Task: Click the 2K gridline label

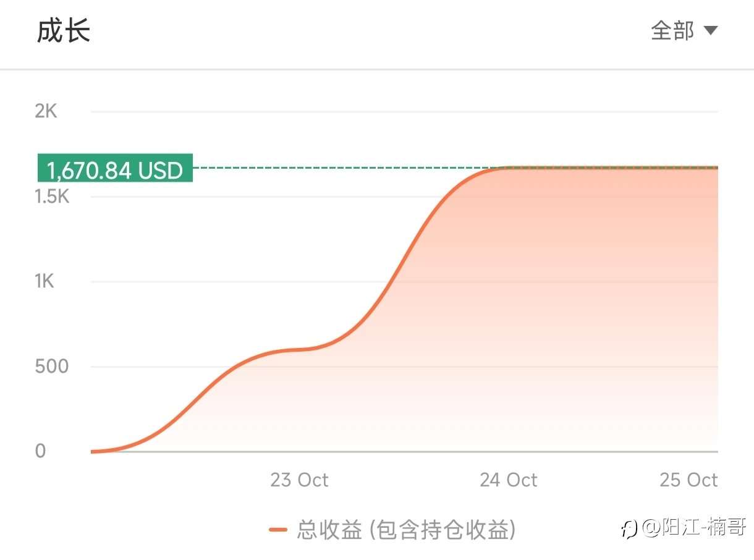Action: [x=45, y=111]
